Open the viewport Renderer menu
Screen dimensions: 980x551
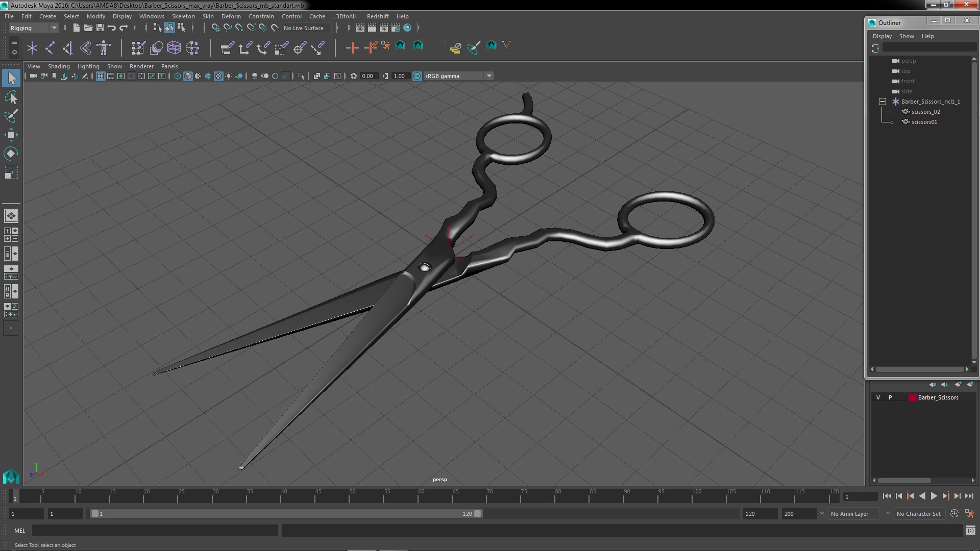click(x=141, y=66)
